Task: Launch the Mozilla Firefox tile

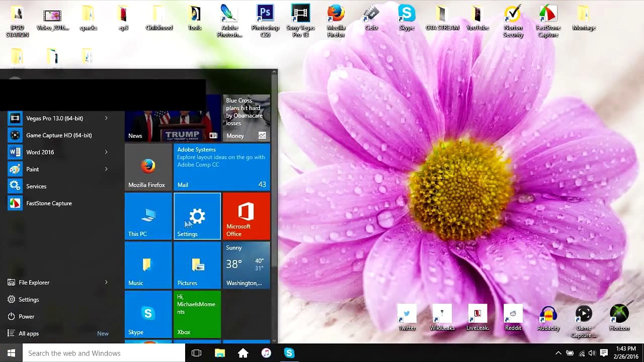Action: 148,167
